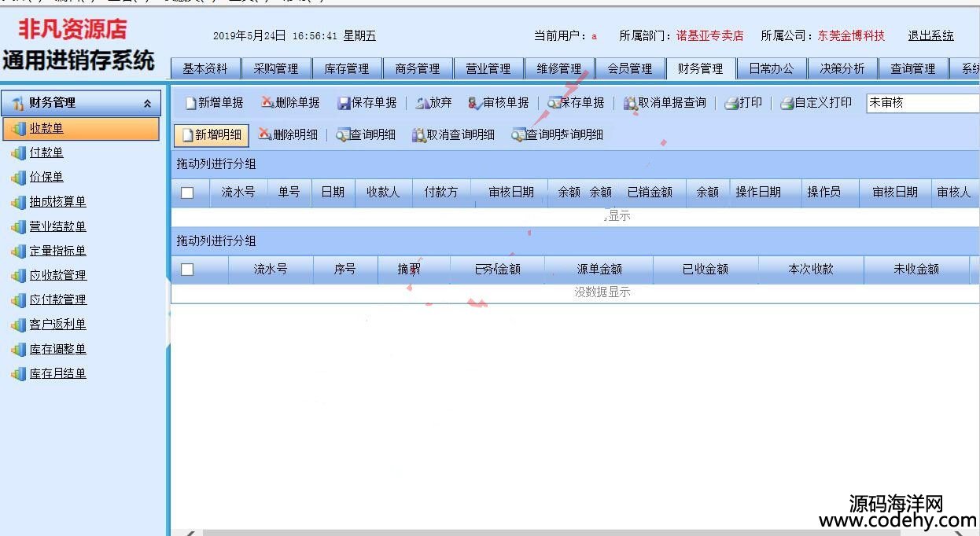Screen dimensions: 980x536
Task: Click the 取消查询明细 icon
Action: (419, 134)
